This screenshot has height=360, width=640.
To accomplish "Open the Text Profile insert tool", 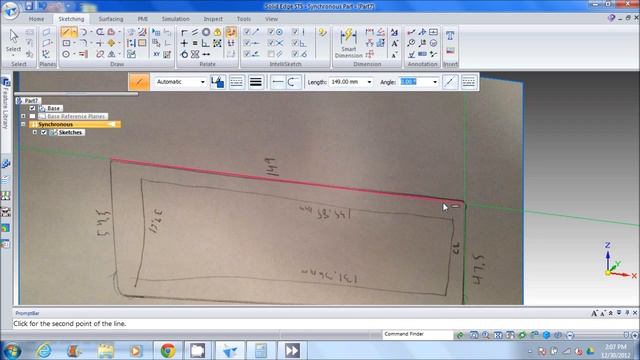I will tap(450, 36).
